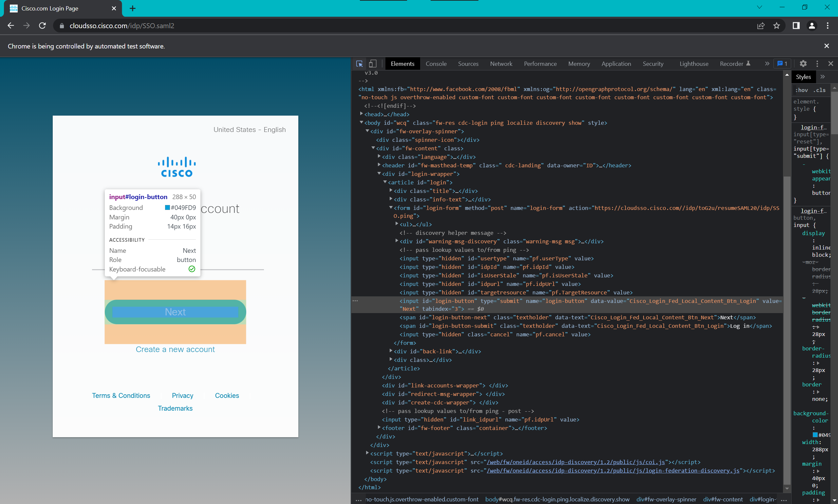Share this page icon in address bar
The height and width of the screenshot is (504, 838).
coord(761,26)
